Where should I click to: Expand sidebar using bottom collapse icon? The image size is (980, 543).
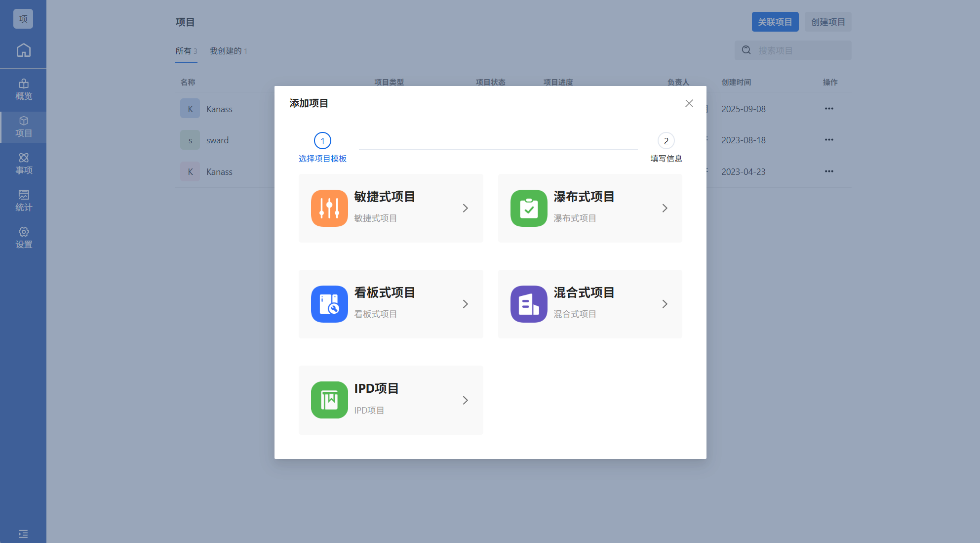pyautogui.click(x=23, y=534)
